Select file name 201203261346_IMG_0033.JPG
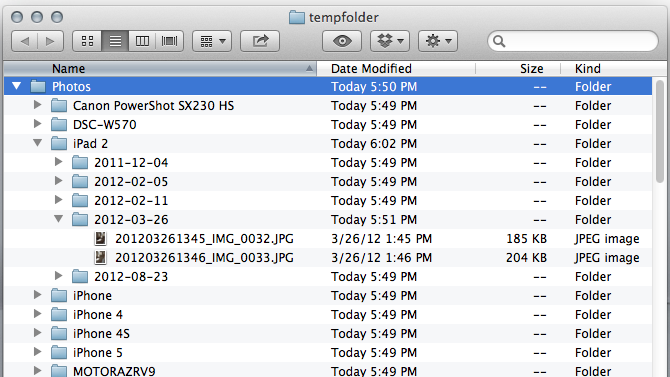 click(204, 257)
